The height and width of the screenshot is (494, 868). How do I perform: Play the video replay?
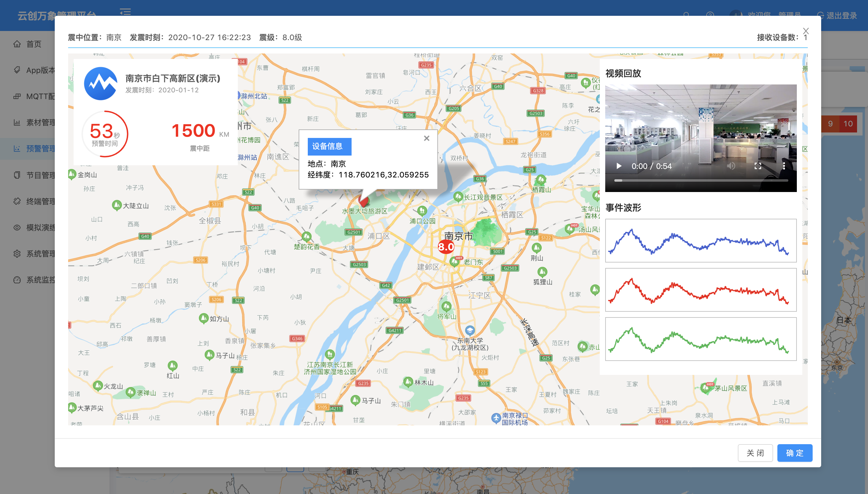[x=619, y=166]
